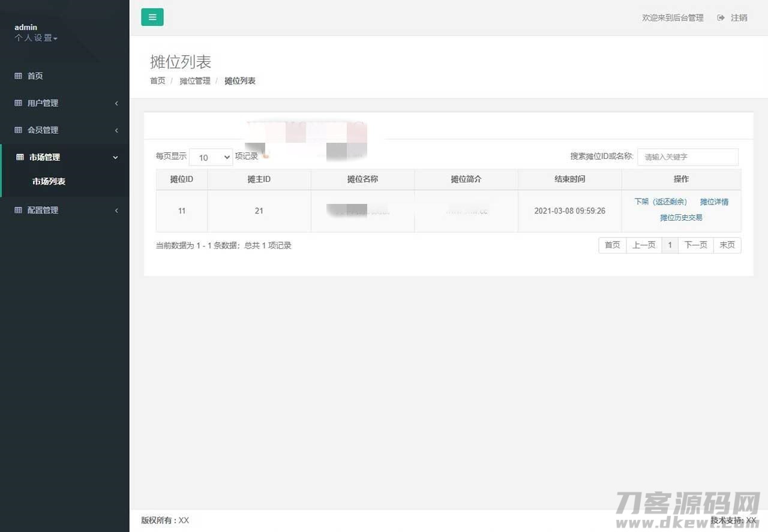Click the 末页 pagination button
The image size is (768, 532).
click(x=727, y=245)
